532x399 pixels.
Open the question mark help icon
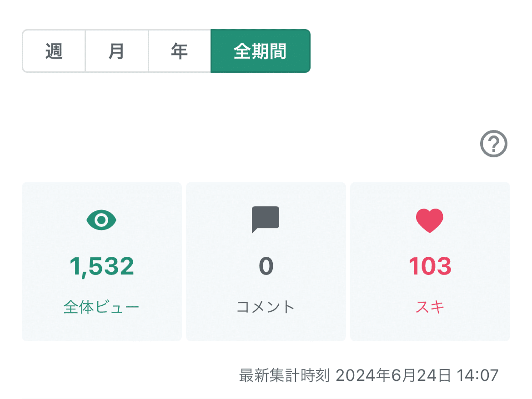pos(493,145)
